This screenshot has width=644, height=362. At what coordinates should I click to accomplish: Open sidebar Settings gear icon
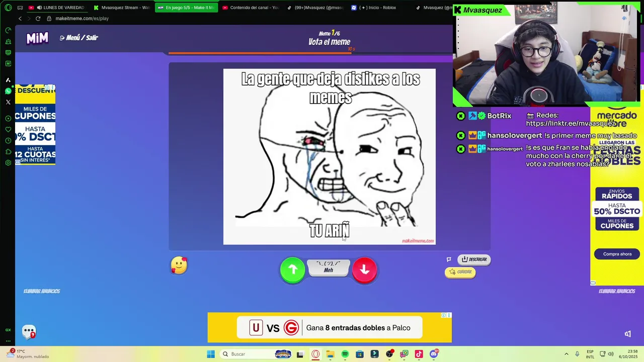8,163
